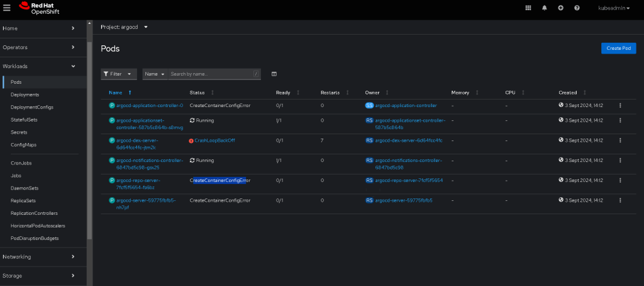This screenshot has height=286, width=644.
Task: Open the Name search-type dropdown
Action: 155,74
